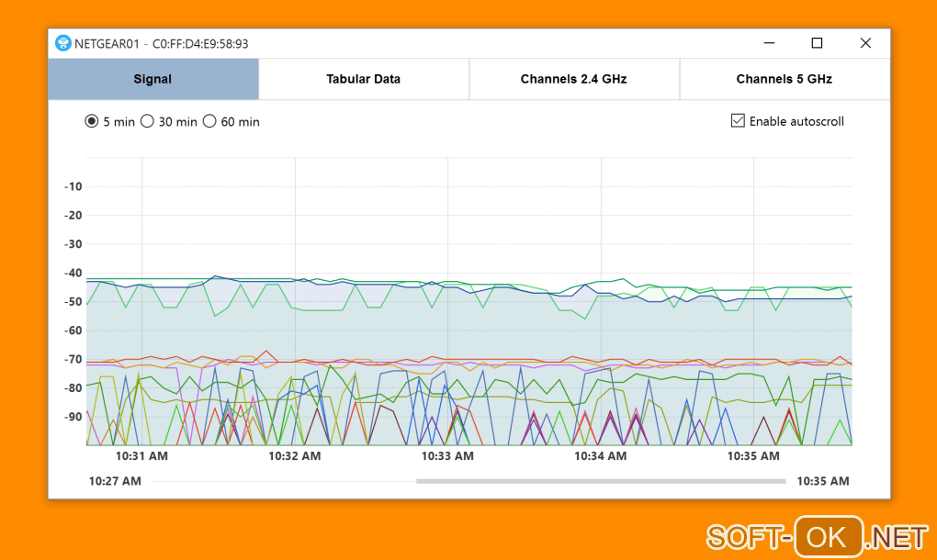Viewport: 937px width, 560px height.
Task: Click the 10:32 AM axis label
Action: pos(295,456)
